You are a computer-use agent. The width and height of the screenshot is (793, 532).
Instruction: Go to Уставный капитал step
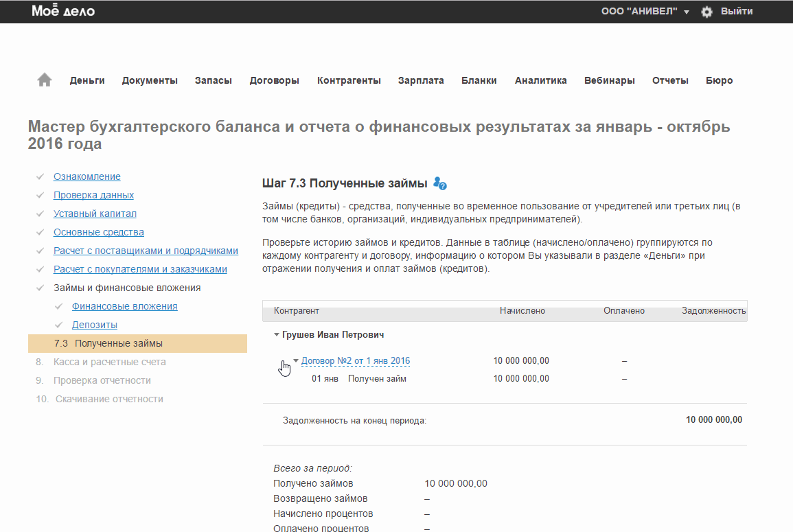[x=95, y=213]
